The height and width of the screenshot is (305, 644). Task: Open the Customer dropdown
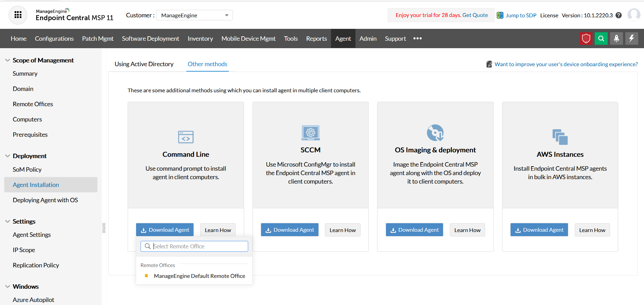[x=195, y=15]
